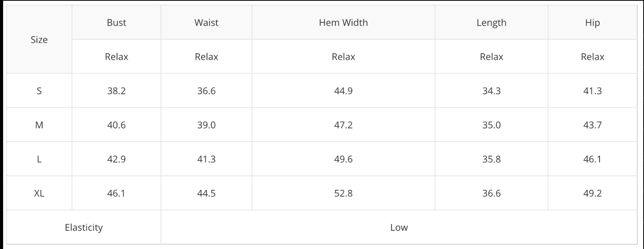Click the Waist column header
This screenshot has width=644, height=249.
click(x=206, y=23)
